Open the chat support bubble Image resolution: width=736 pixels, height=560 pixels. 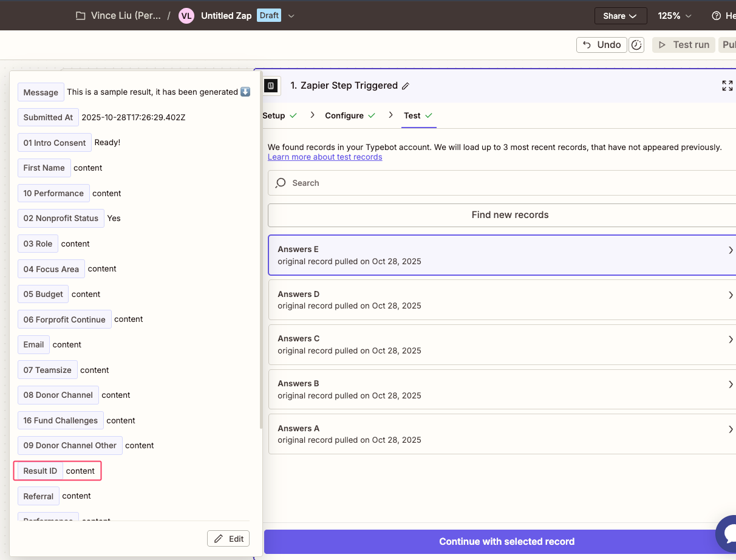pos(727,533)
